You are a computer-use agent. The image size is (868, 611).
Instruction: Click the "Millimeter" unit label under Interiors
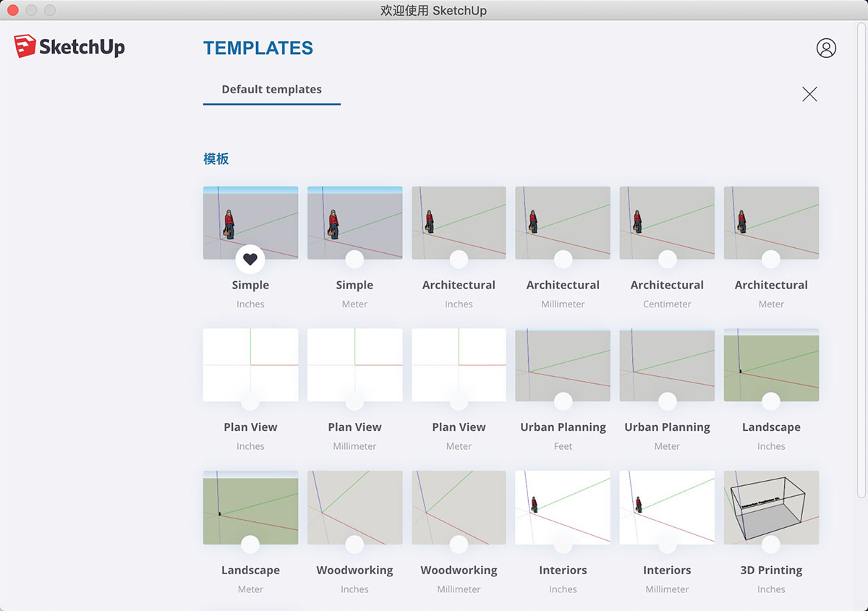point(667,589)
